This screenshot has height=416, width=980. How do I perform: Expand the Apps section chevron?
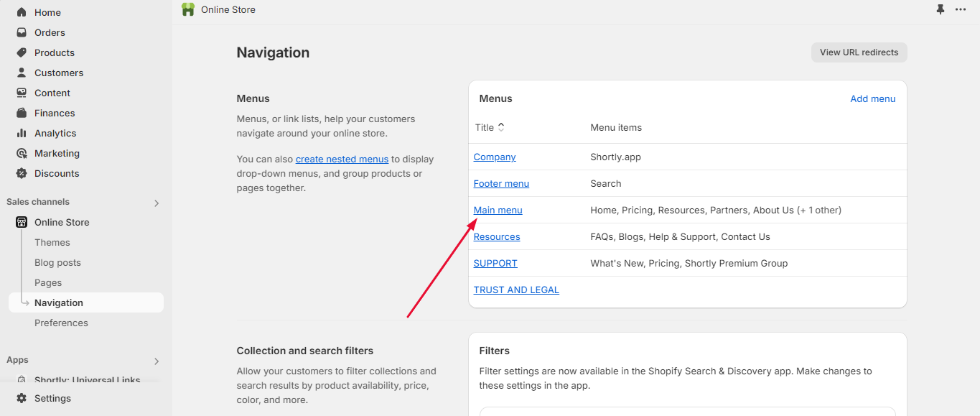point(157,361)
